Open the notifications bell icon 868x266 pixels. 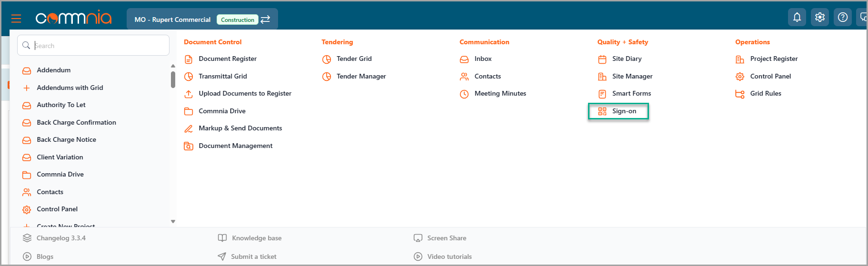(797, 18)
